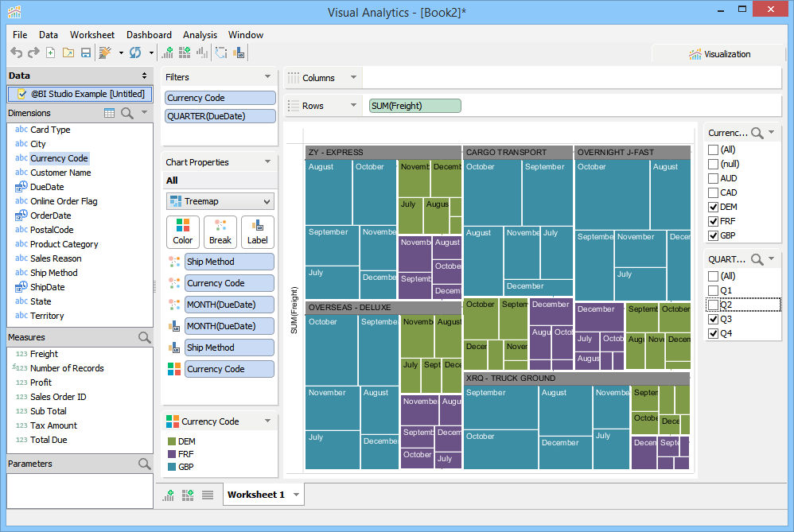This screenshot has height=532, width=794.
Task: Click the color icon beside bottom Currency Code pill
Action: pyautogui.click(x=174, y=369)
